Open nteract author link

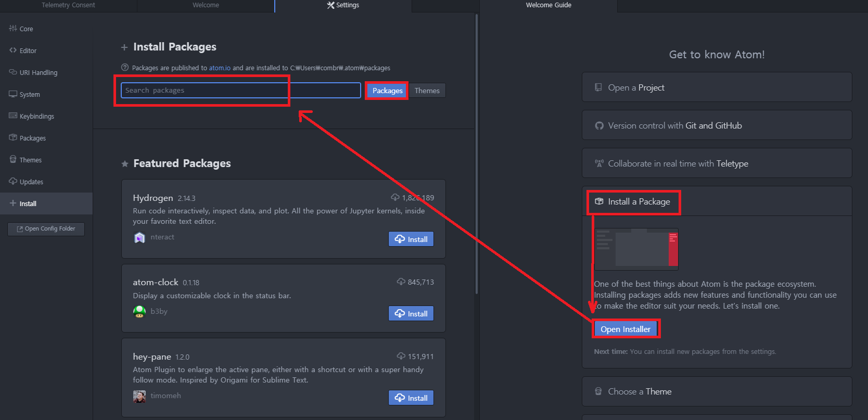162,237
